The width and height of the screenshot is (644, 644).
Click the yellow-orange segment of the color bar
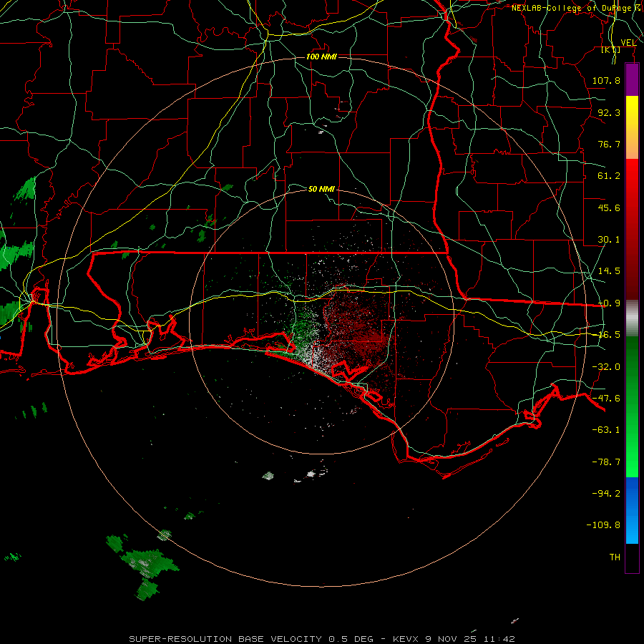click(x=632, y=127)
